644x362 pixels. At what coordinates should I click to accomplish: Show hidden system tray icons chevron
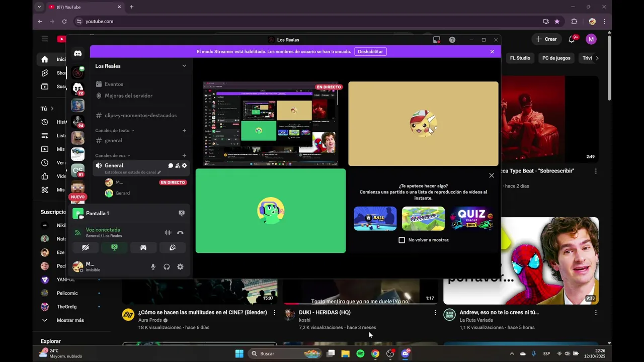(x=512, y=353)
